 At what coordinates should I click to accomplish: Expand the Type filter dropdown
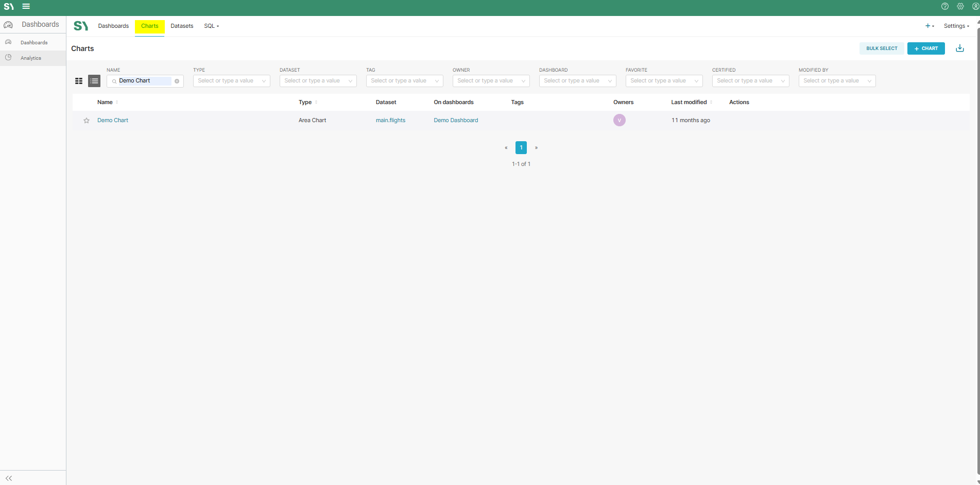[x=231, y=81]
